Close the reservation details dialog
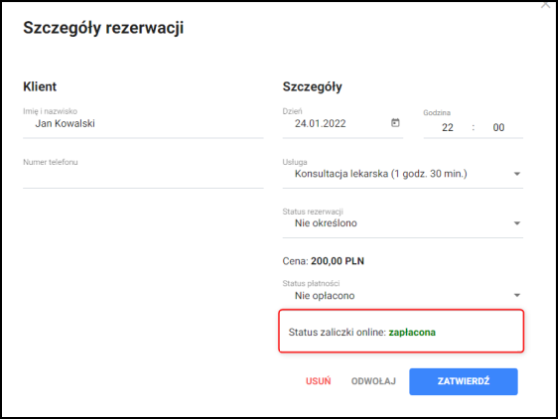Screen dimensions: 558x419 [545, 5]
